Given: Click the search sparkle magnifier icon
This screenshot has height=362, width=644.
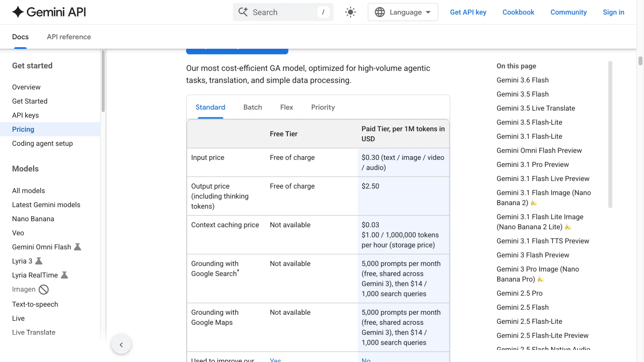Looking at the screenshot, I should 243,12.
